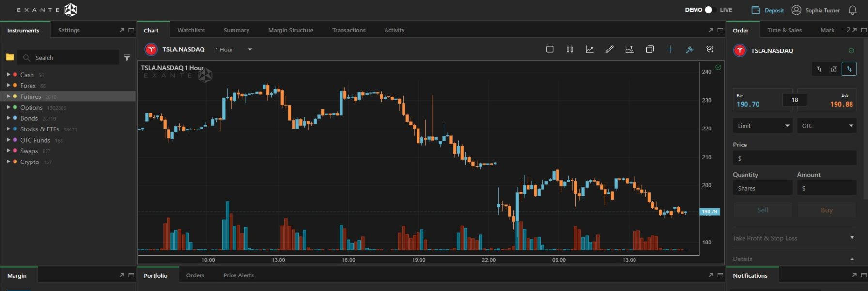Screen dimensions: 868x291
Task: Open the notifications bell in the header
Action: 852,10
